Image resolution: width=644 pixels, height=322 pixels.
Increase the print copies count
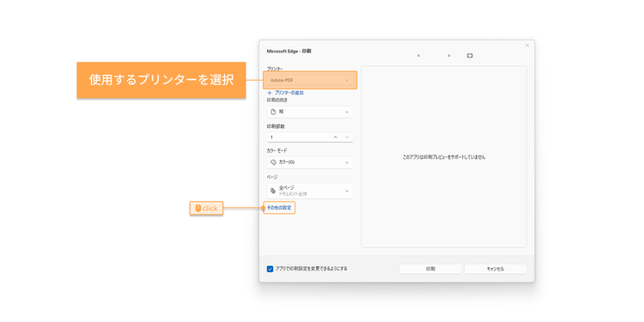pyautogui.click(x=335, y=137)
